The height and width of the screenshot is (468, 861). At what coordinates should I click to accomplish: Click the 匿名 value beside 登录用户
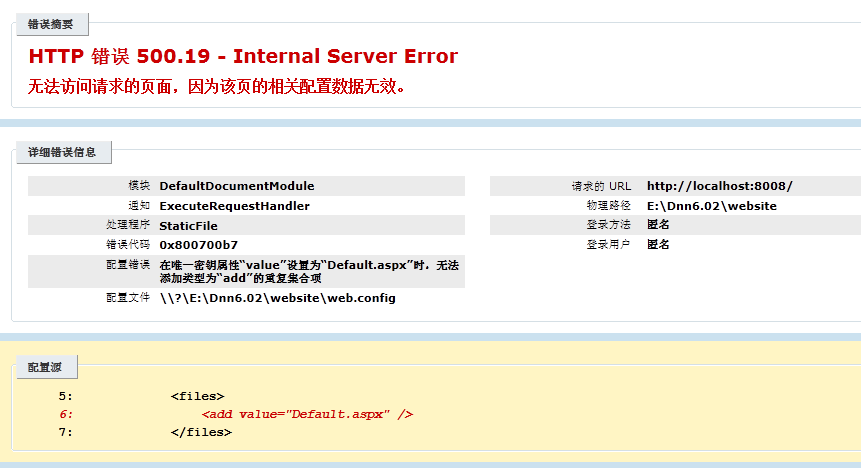(658, 244)
